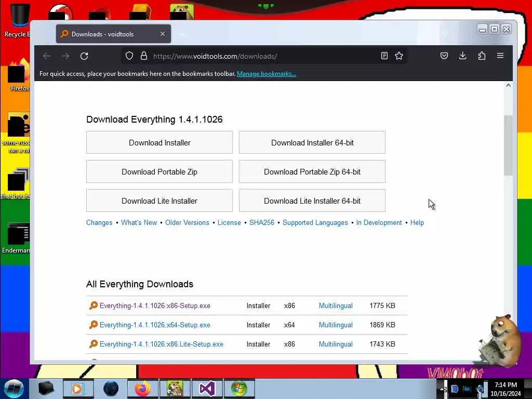
Task: Open the Firefox hamburger menu
Action: 500,56
